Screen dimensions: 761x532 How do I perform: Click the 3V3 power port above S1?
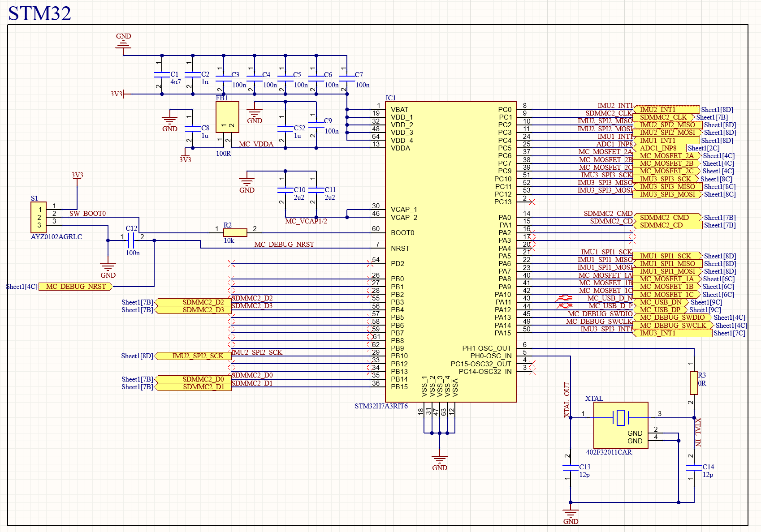coord(77,175)
